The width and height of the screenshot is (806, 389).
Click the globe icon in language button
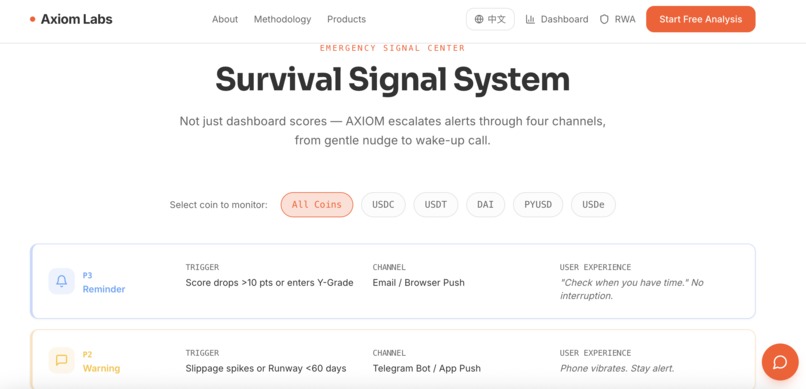tap(479, 20)
